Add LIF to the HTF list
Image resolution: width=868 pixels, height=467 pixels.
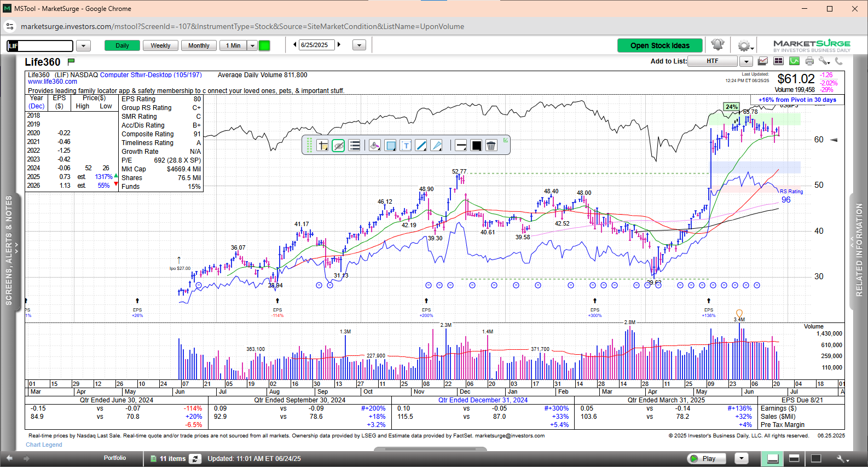click(713, 61)
